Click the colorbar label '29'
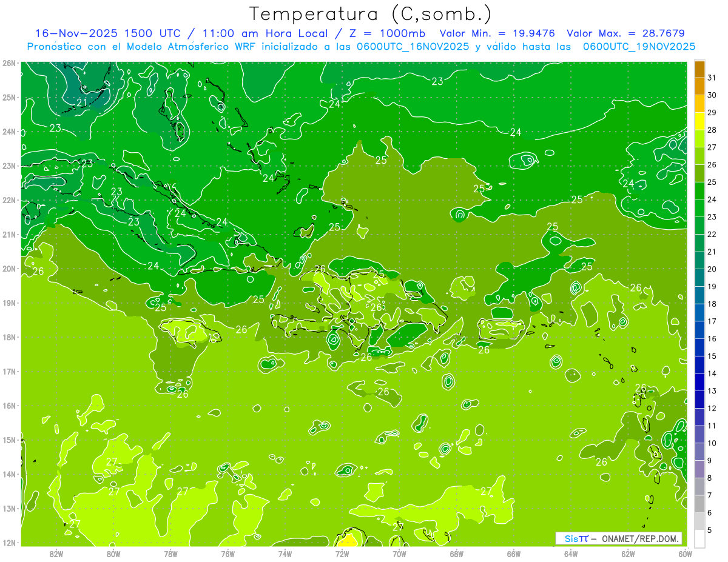 712,113
